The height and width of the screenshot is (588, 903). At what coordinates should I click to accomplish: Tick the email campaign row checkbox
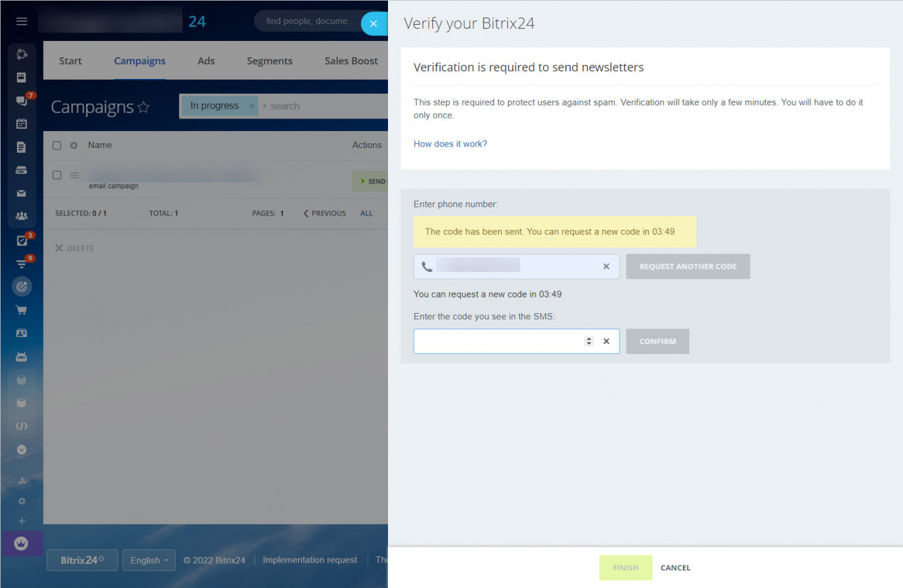57,175
